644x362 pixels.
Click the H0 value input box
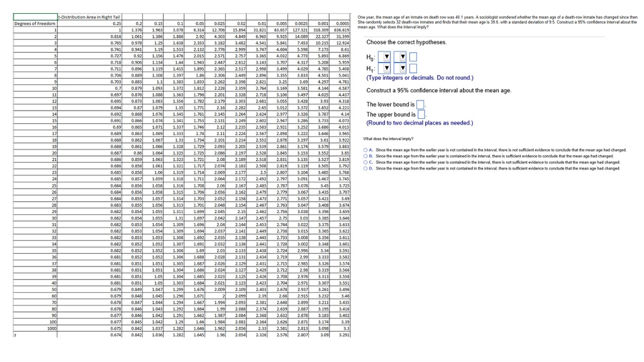[413, 57]
